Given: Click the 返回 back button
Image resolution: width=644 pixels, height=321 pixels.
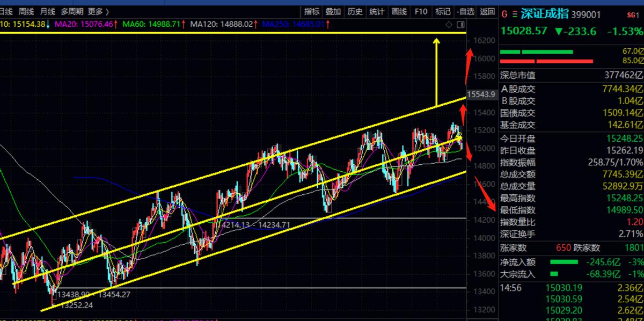Looking at the screenshot, I should point(487,11).
